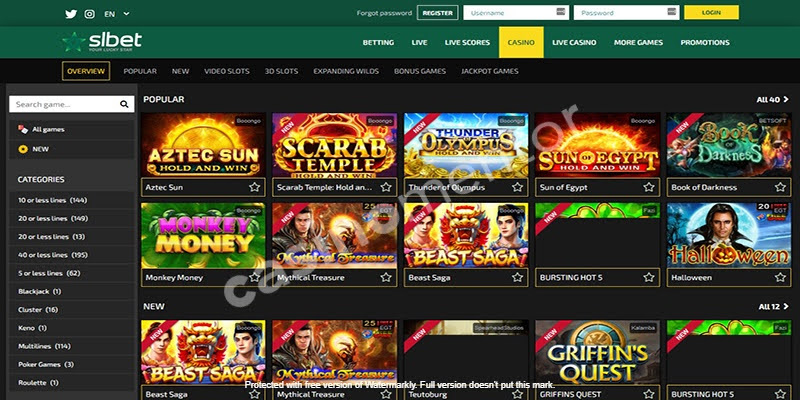Click the All games sidebar icon

(22, 130)
